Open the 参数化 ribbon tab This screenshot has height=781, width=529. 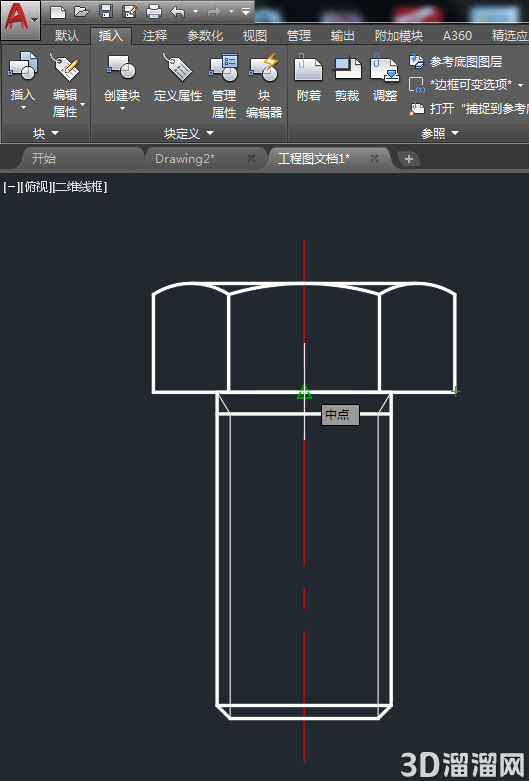tap(205, 35)
